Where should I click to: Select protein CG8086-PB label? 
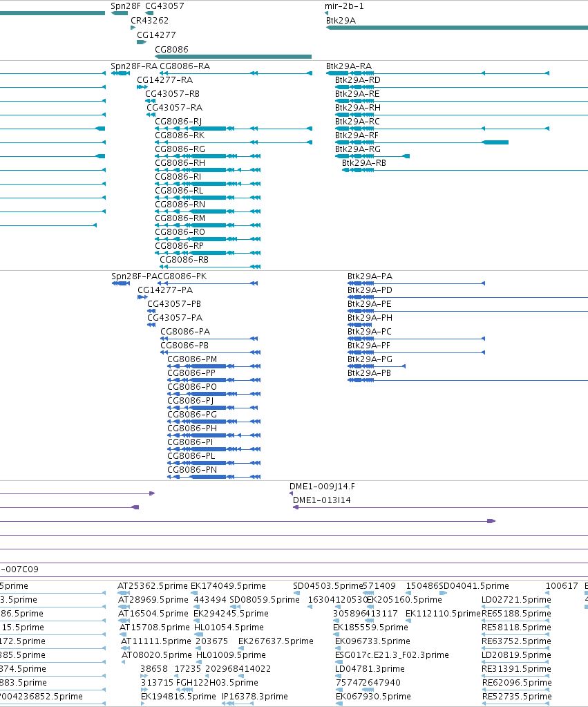click(x=184, y=346)
